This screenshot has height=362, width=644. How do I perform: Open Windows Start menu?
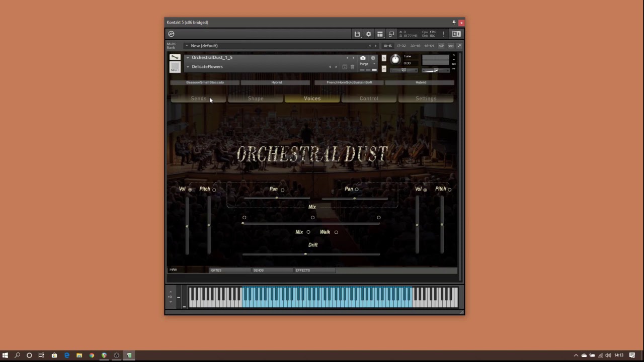[x=5, y=355]
